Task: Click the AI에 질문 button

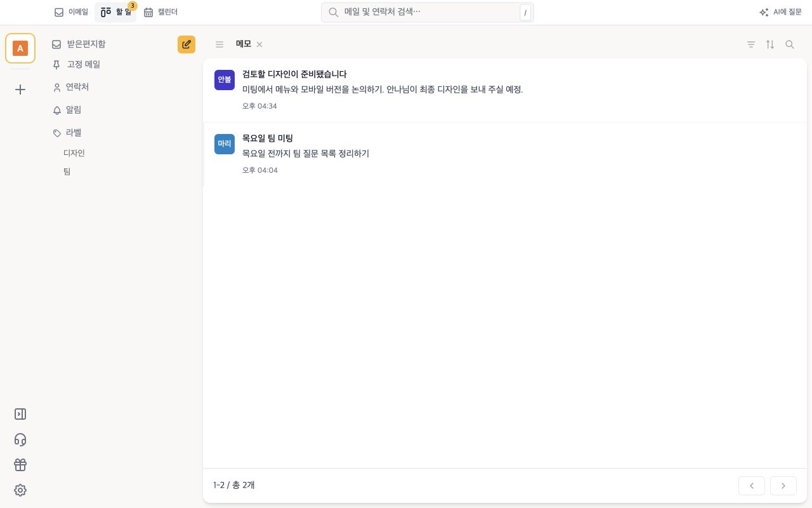Action: point(781,12)
